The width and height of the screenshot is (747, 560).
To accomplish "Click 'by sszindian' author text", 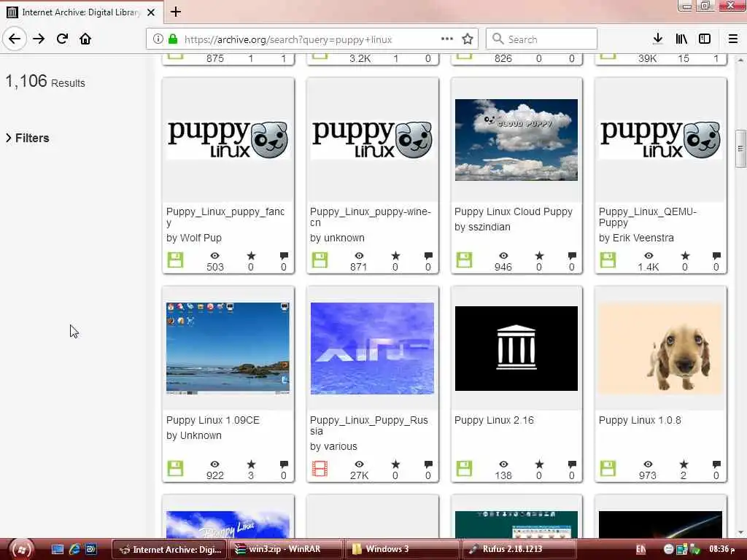I will [x=482, y=227].
